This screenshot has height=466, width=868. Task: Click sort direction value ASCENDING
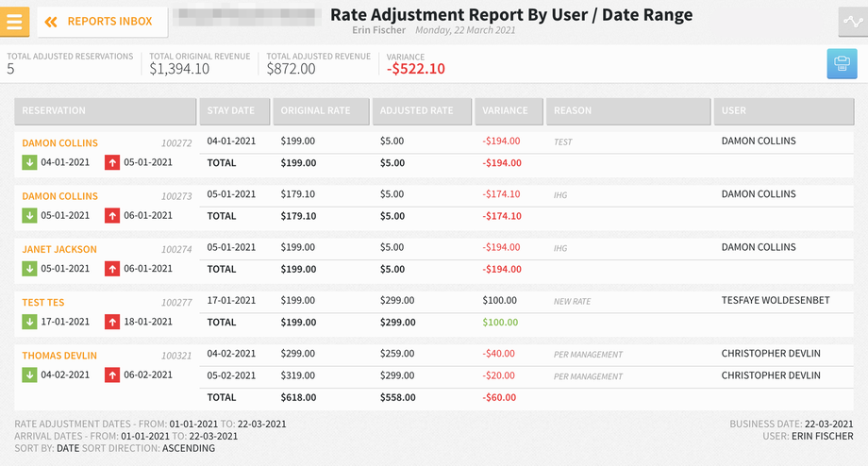(189, 448)
